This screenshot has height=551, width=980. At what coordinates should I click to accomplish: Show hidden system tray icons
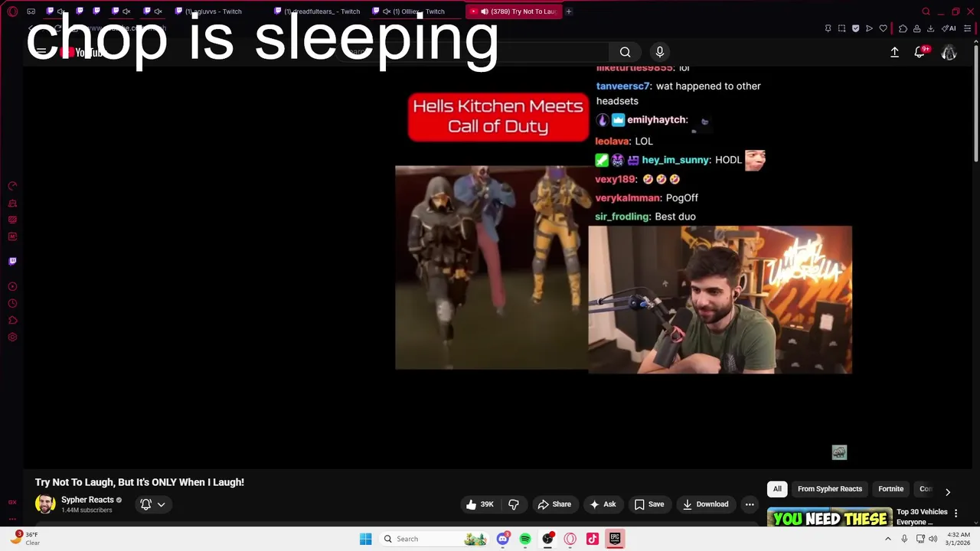[x=888, y=539]
